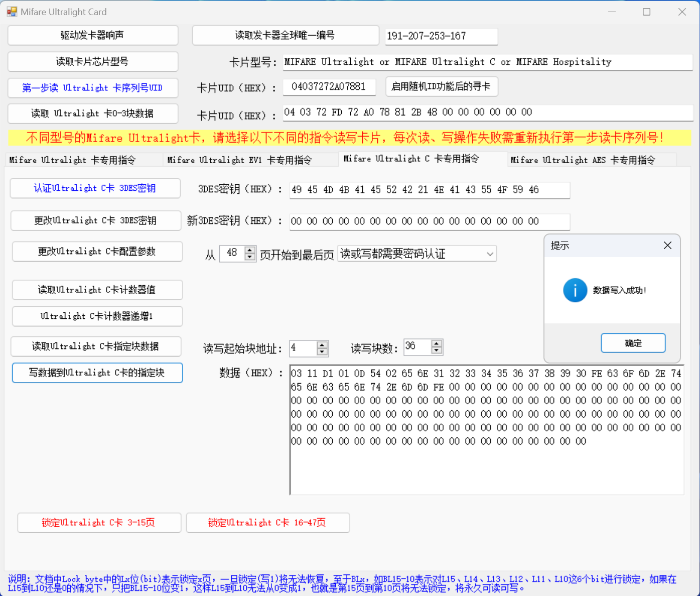Switch to Mifare Ultralight EV1 卡专用指令 tab
This screenshot has height=596, width=700.
click(239, 160)
